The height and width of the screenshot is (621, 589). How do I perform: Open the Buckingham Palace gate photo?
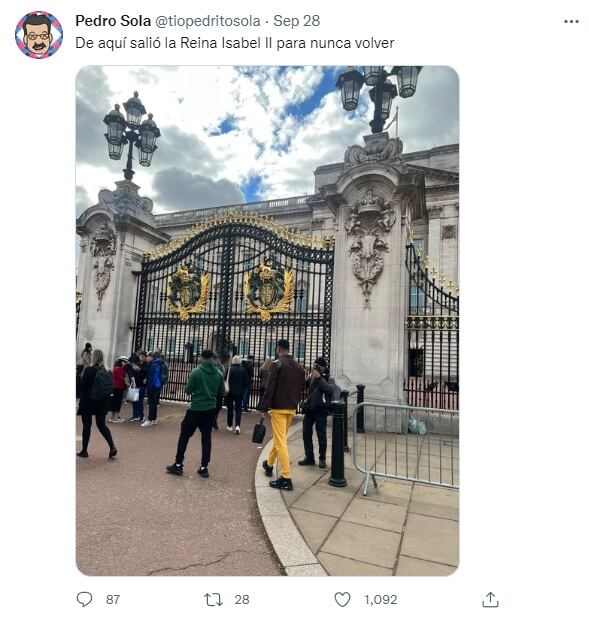click(x=267, y=320)
